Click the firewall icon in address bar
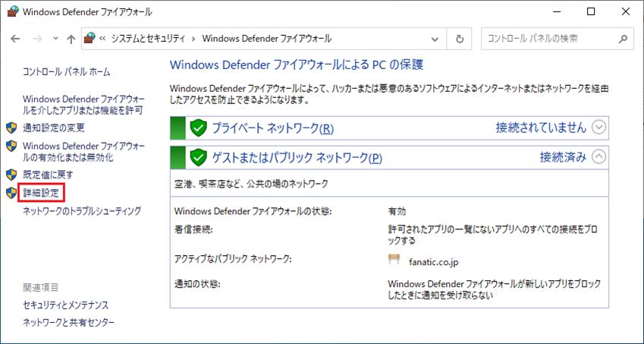644x344 pixels. pos(90,39)
